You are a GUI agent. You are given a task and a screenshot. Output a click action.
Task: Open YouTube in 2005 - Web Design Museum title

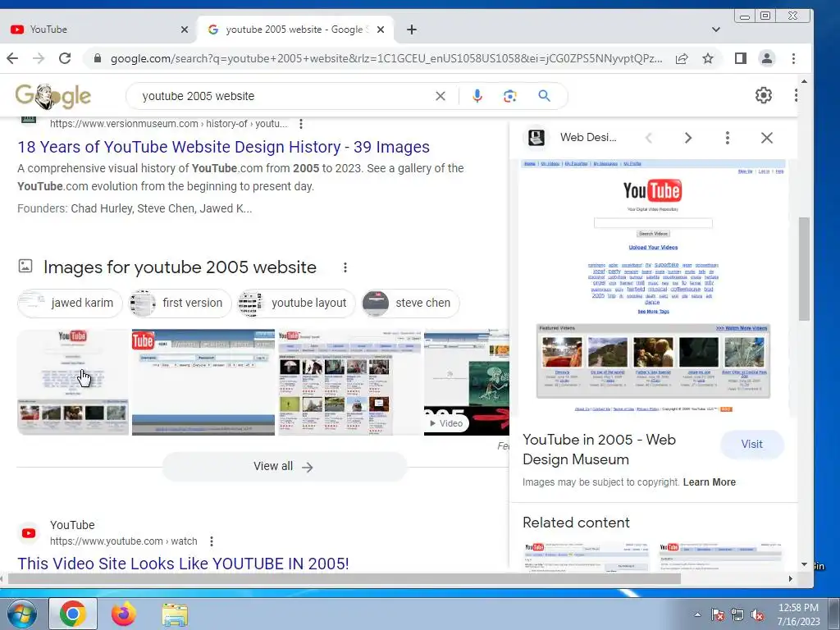(x=599, y=450)
